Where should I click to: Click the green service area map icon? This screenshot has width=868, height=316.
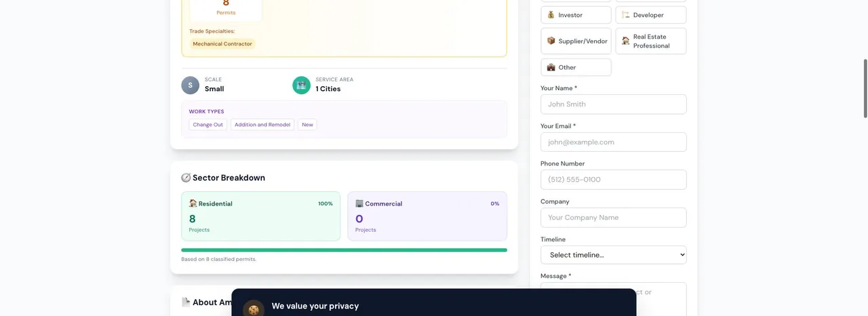(301, 85)
